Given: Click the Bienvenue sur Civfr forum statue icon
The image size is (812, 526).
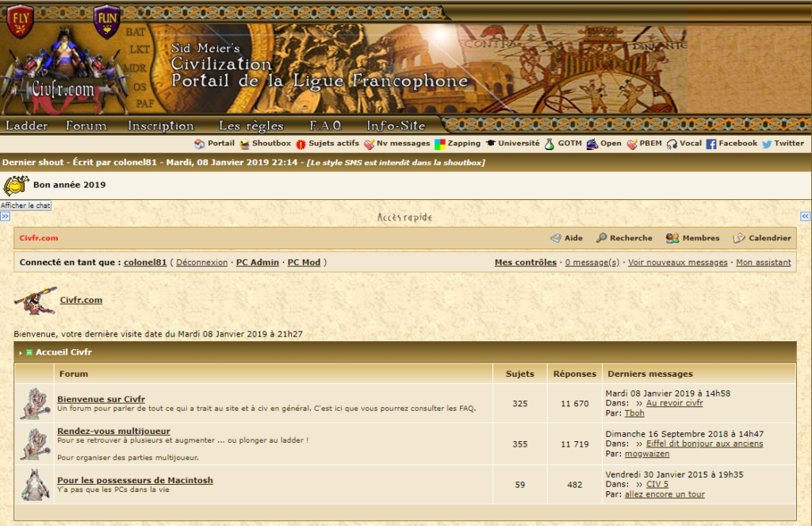Looking at the screenshot, I should pyautogui.click(x=35, y=403).
